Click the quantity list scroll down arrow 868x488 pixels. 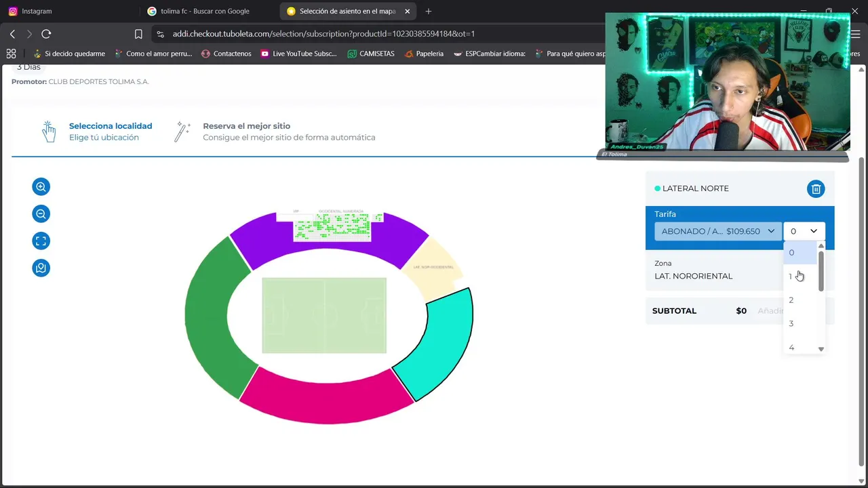click(x=821, y=349)
